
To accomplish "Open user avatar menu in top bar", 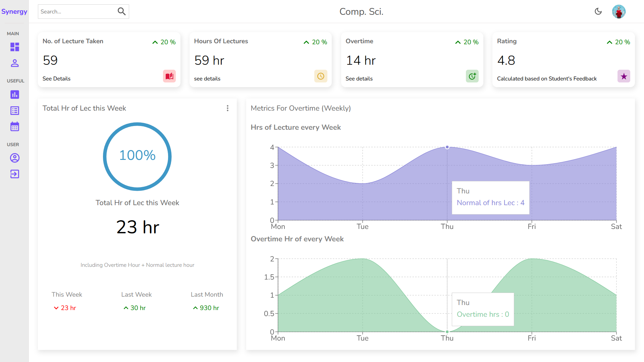I will (x=619, y=11).
